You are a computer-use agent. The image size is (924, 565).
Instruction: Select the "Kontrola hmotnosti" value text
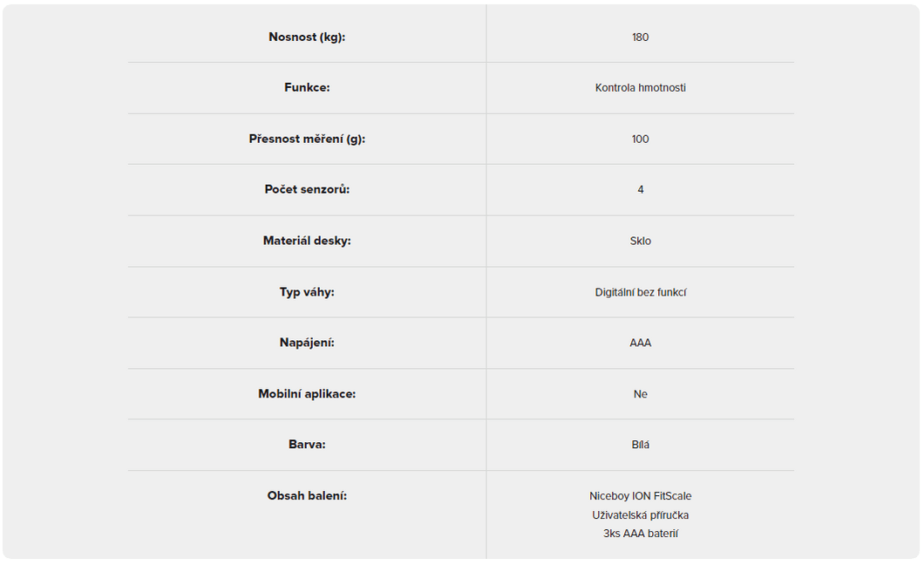click(x=641, y=88)
